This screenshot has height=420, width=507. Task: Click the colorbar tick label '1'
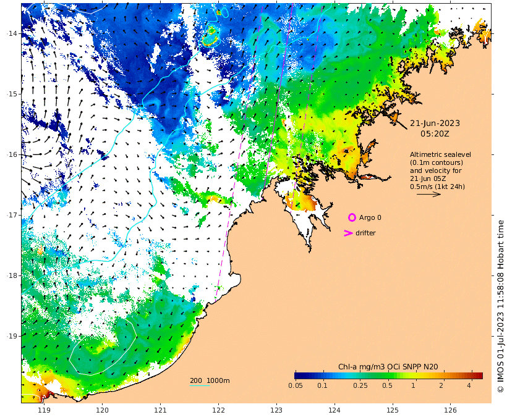tap(413, 385)
